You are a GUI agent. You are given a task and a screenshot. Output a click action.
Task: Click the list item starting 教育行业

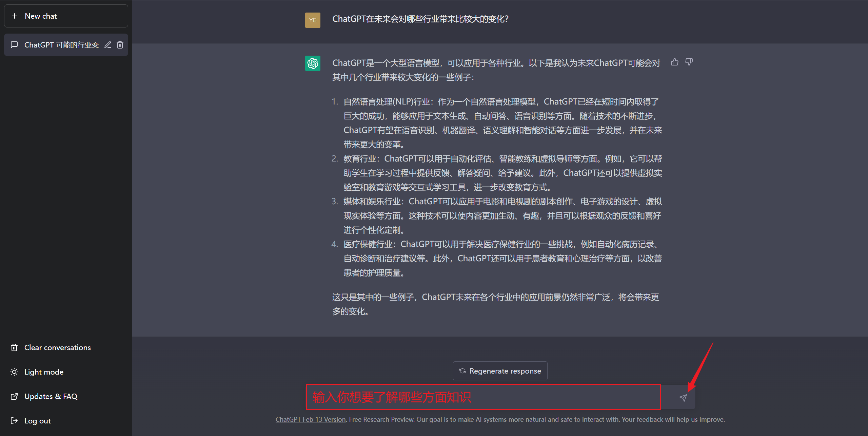(502, 173)
